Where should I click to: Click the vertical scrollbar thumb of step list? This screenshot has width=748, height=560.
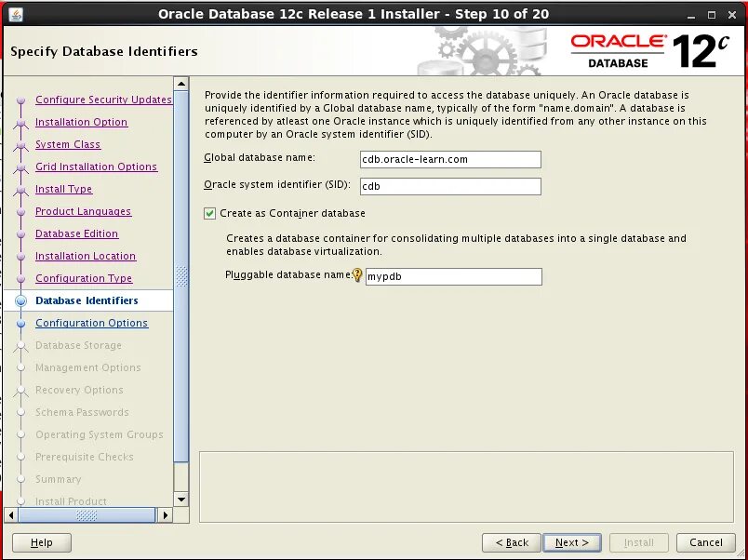pyautogui.click(x=181, y=276)
